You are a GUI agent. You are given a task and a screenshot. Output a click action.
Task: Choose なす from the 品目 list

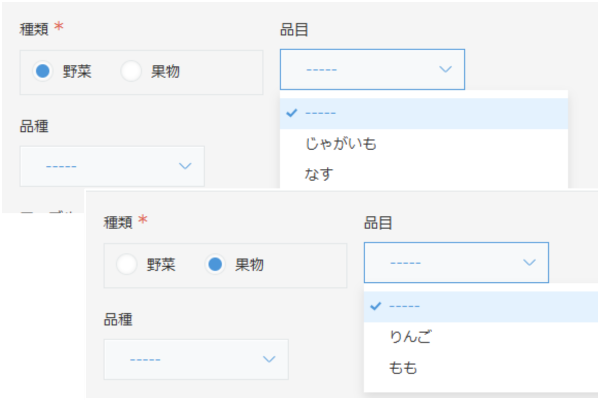pos(424,174)
